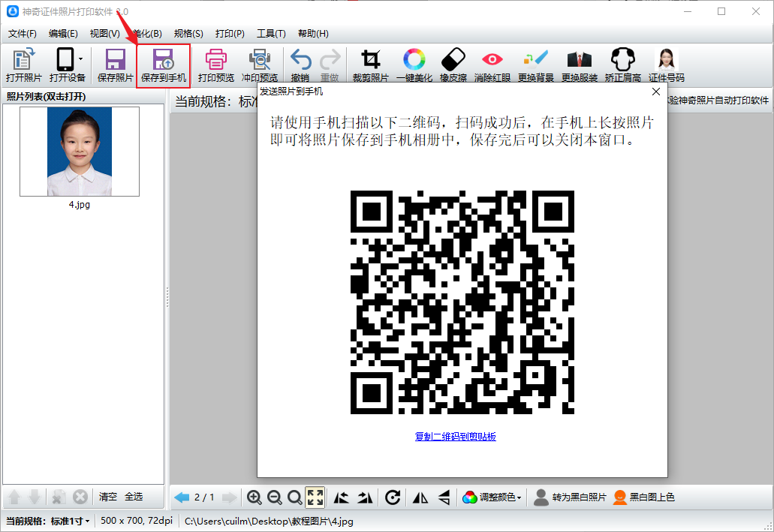Click the QR code image

point(462,302)
